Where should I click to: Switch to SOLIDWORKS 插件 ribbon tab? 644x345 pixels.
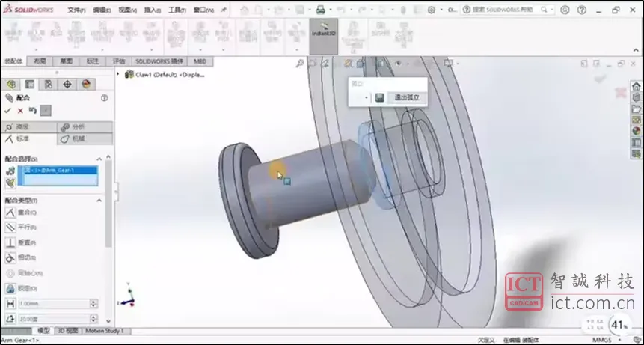[x=159, y=61]
